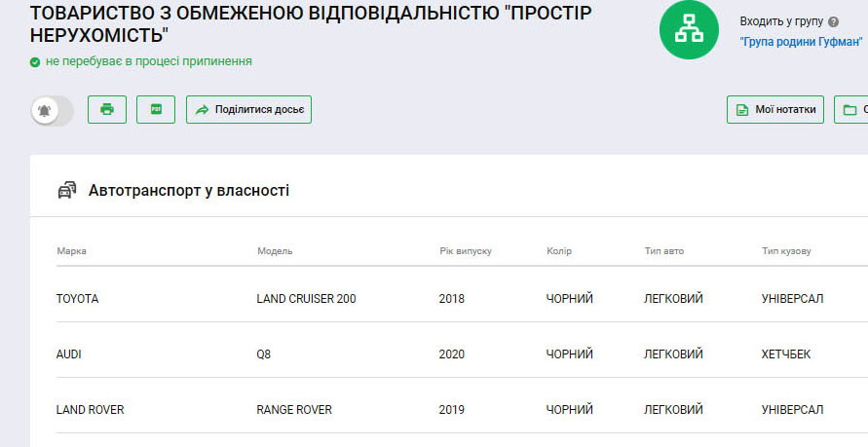Click the green group structure icon
The image size is (868, 447).
pos(689,31)
